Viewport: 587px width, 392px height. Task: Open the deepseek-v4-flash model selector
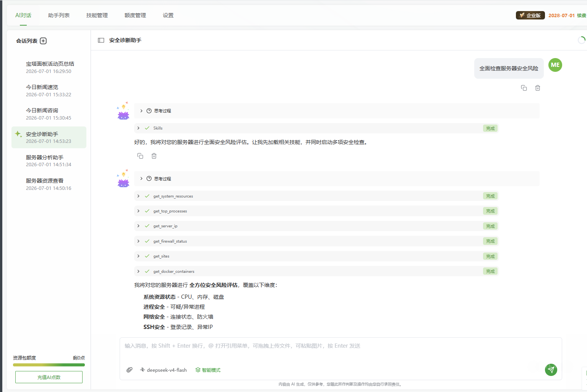(x=163, y=370)
